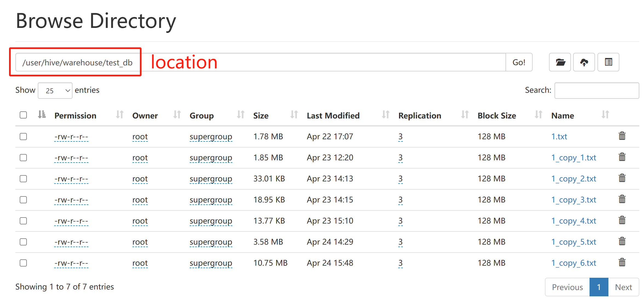The image size is (644, 304).
Task: Click the Previous pagination button
Action: tap(567, 287)
